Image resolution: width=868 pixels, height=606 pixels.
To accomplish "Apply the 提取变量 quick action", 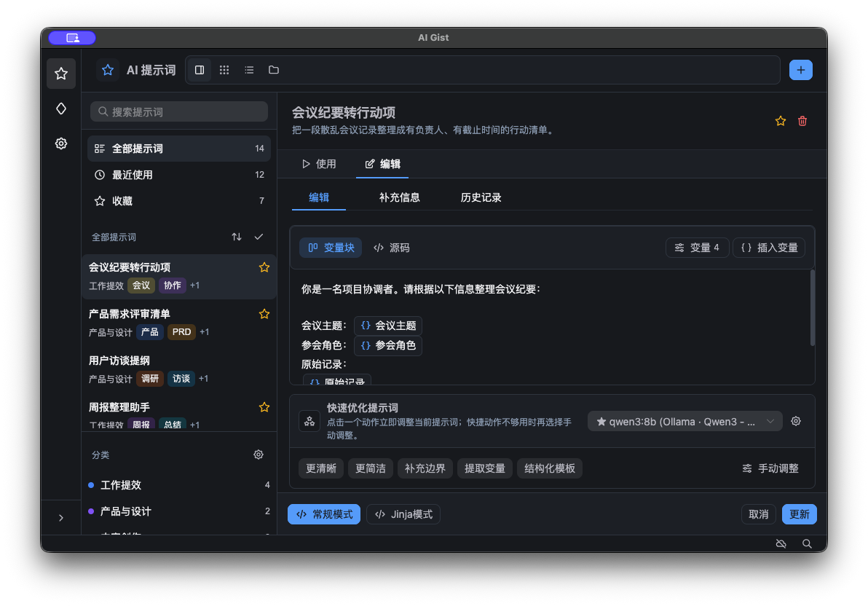I will click(484, 468).
